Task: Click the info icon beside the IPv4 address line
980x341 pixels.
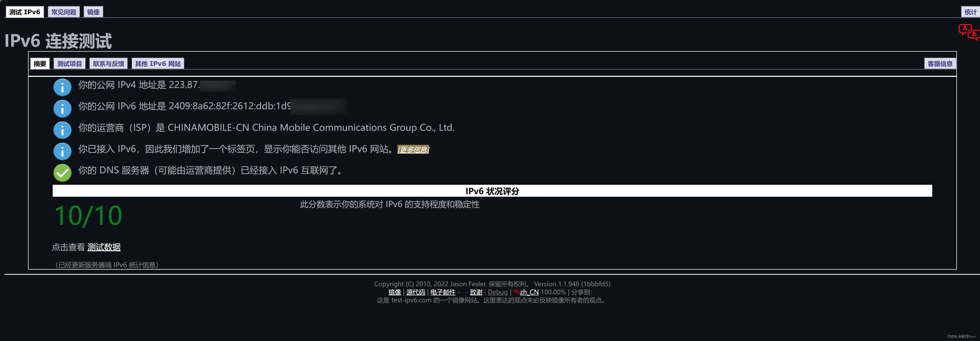Action: click(x=62, y=87)
